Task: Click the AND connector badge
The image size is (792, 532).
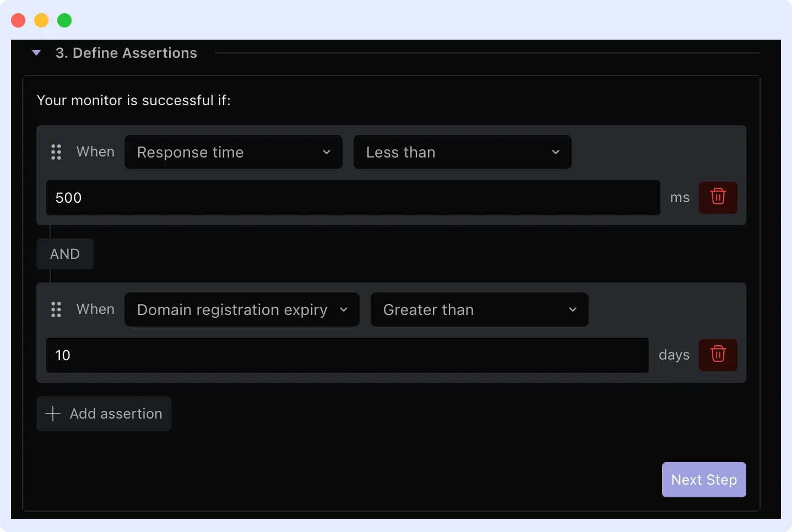Action: click(64, 254)
